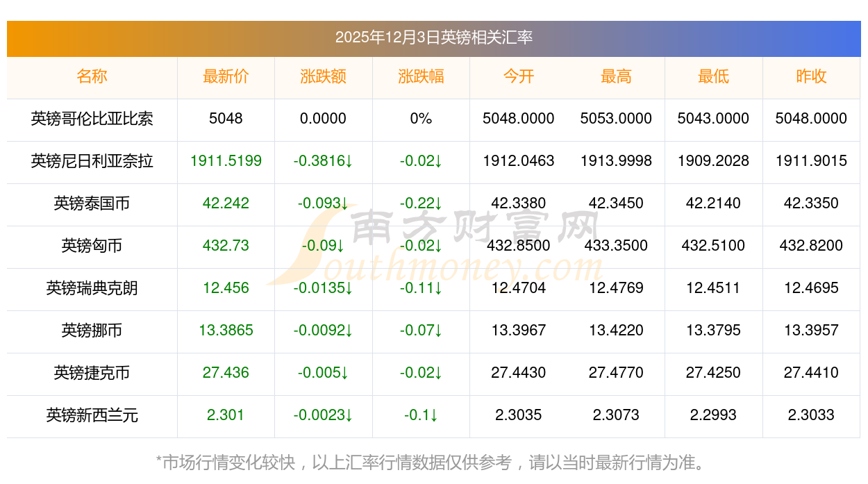
Task: Select the 英镑泰国币 row name
Action: (x=92, y=203)
